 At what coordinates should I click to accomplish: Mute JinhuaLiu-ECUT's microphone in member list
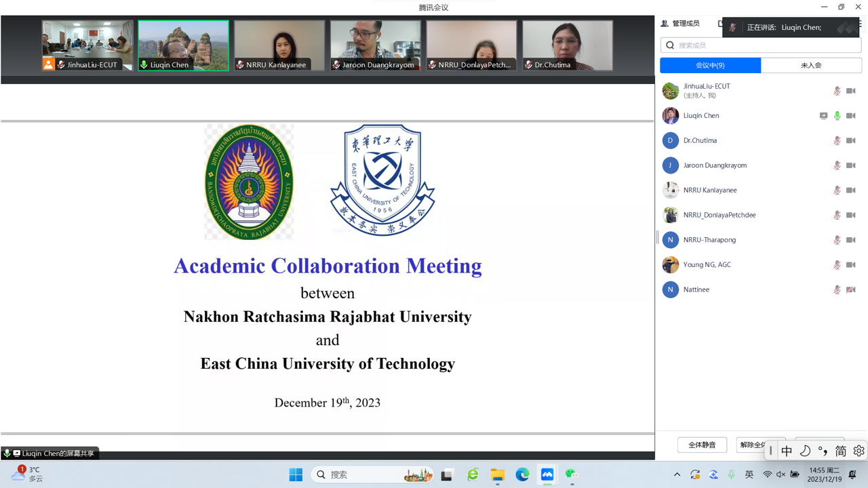click(x=837, y=91)
